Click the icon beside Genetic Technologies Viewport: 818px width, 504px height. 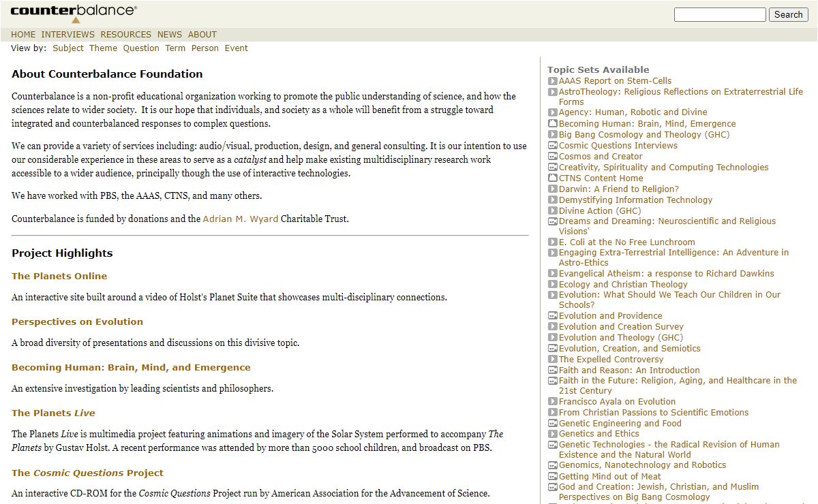point(553,445)
